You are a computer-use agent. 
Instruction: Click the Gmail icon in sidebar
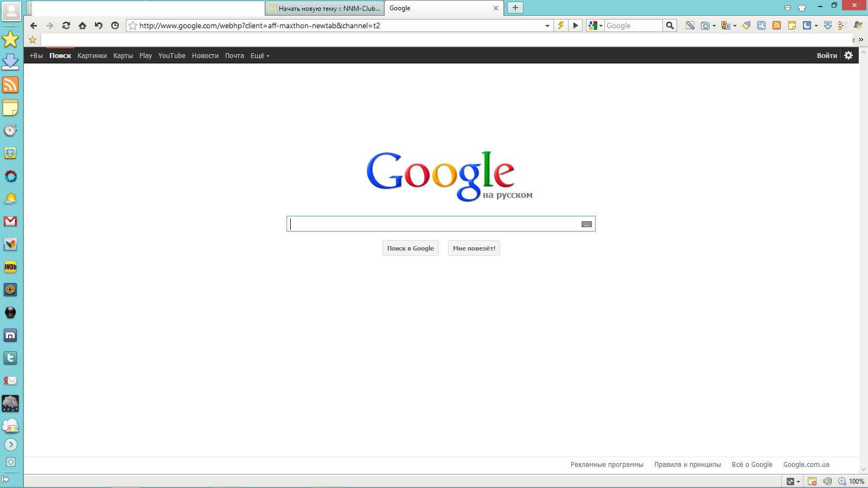click(10, 221)
